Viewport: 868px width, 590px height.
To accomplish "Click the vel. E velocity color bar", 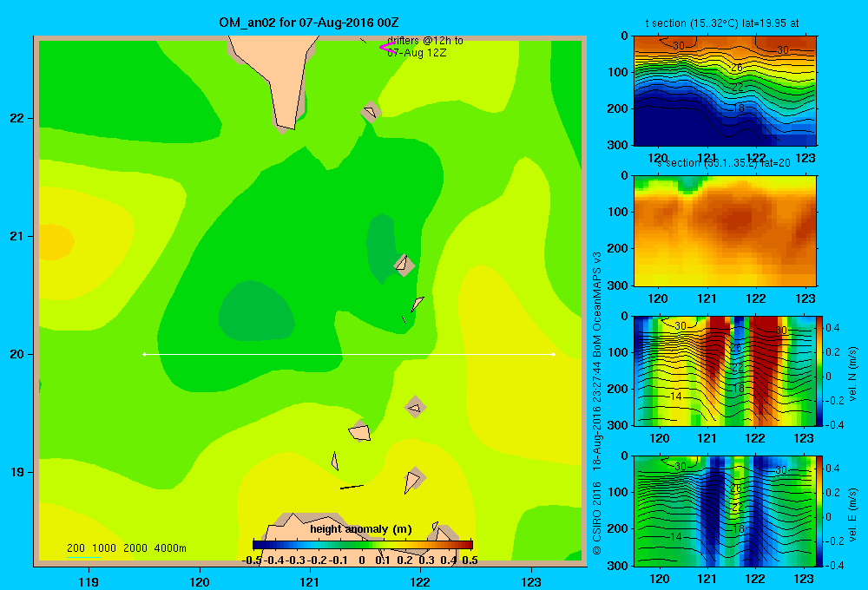I will pyautogui.click(x=819, y=511).
